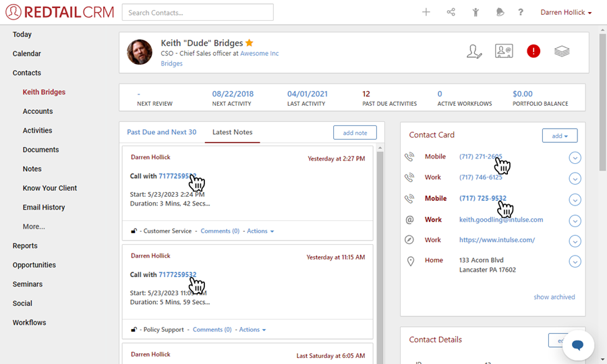The width and height of the screenshot is (607, 364).
Task: Click lock icon on Policy Support note
Action: point(134,330)
